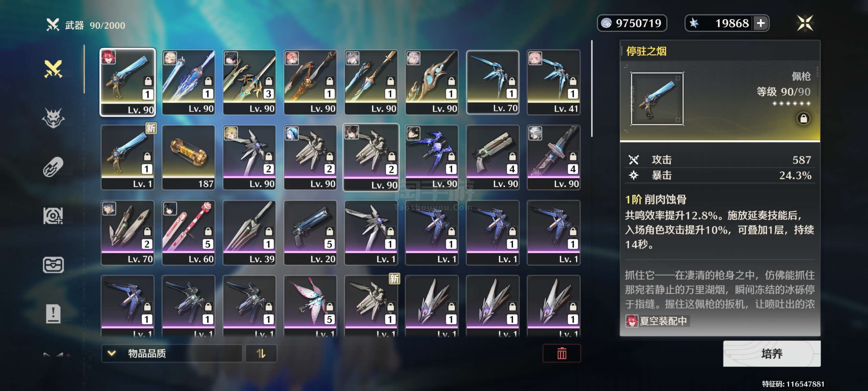
Task: Click the 培养 upgrade button
Action: point(772,353)
